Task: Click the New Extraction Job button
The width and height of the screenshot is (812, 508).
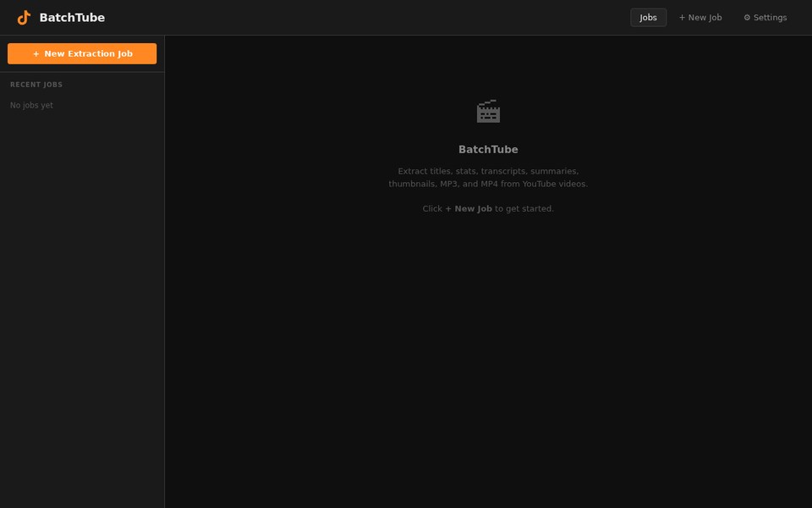Action: [82, 53]
